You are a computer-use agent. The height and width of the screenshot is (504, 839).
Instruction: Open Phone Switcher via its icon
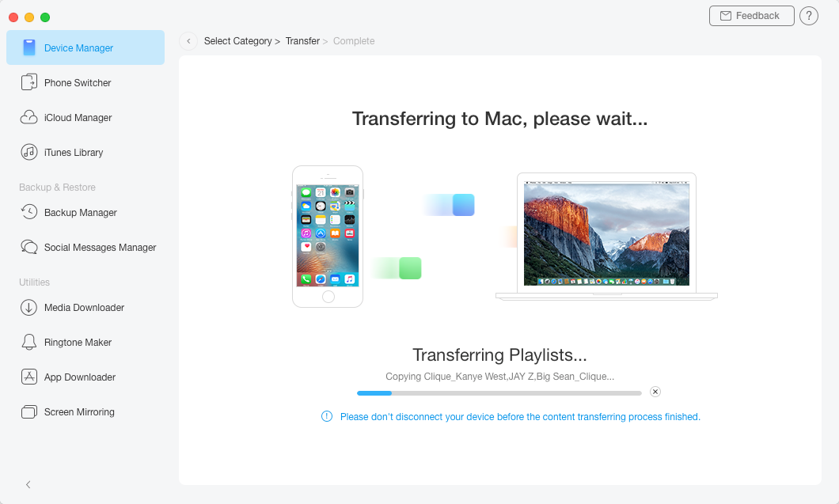point(29,83)
